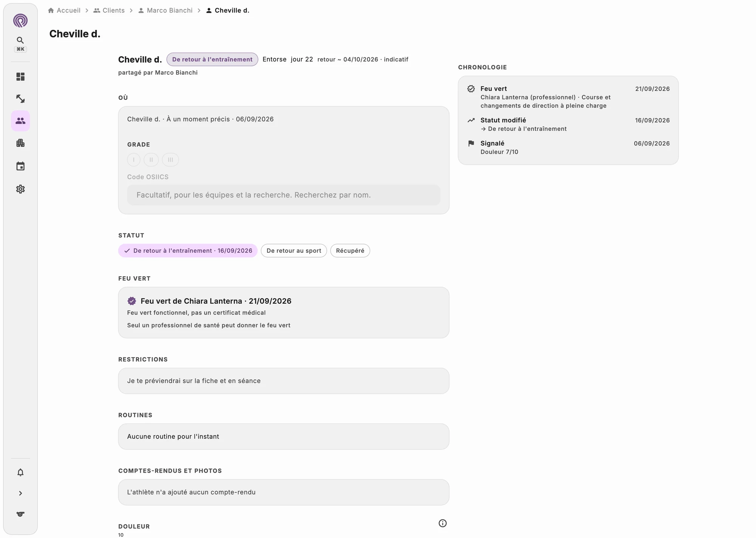Screen dimensions: 756x538
Task: Open the Feu vert entry in Chronologie
Action: [568, 97]
